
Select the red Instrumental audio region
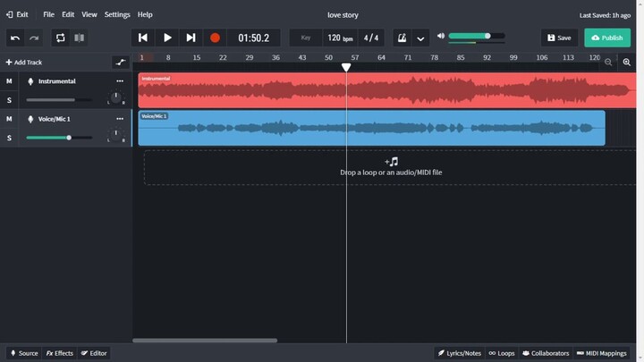[387, 90]
